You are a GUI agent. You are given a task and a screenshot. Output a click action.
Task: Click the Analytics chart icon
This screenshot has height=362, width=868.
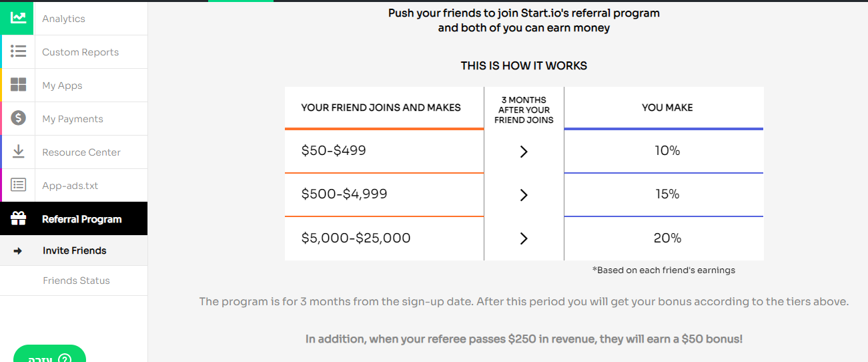point(18,18)
